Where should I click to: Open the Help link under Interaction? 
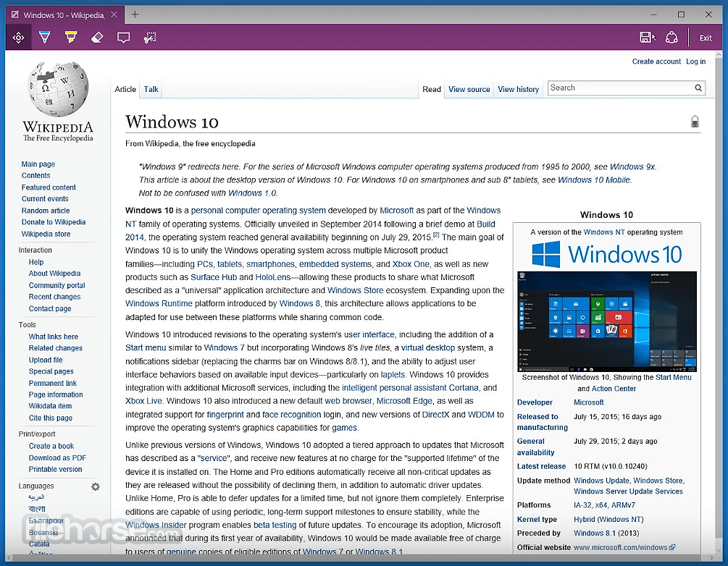(x=35, y=262)
